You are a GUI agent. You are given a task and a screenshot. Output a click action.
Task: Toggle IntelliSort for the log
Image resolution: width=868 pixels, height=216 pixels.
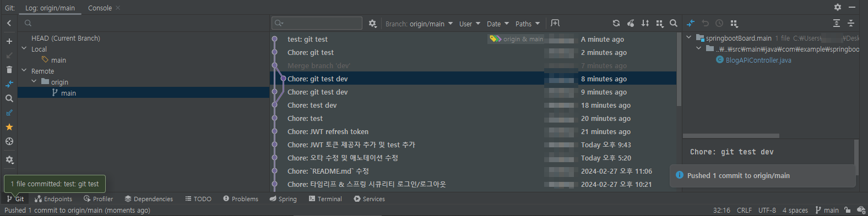(645, 23)
